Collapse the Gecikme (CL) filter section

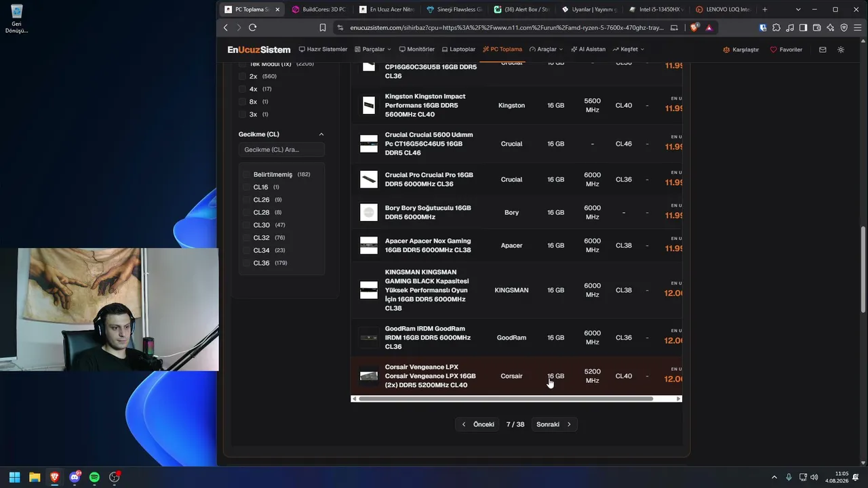click(x=321, y=134)
